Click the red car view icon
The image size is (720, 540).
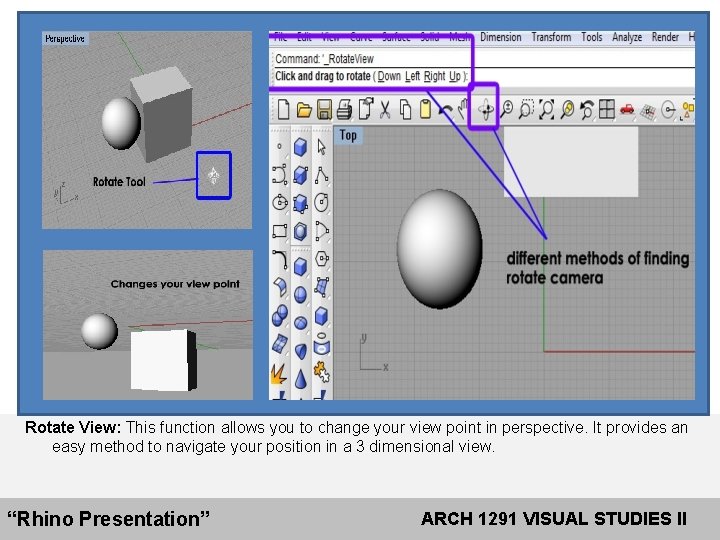click(x=627, y=110)
